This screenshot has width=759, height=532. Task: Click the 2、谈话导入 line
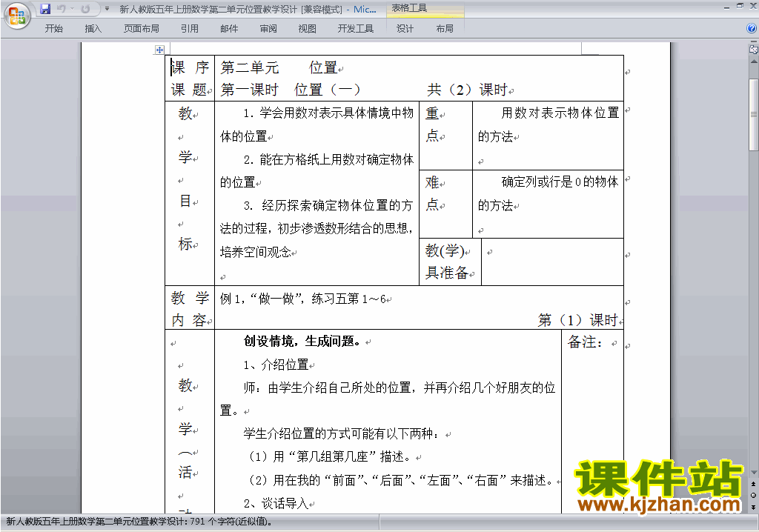tap(276, 503)
